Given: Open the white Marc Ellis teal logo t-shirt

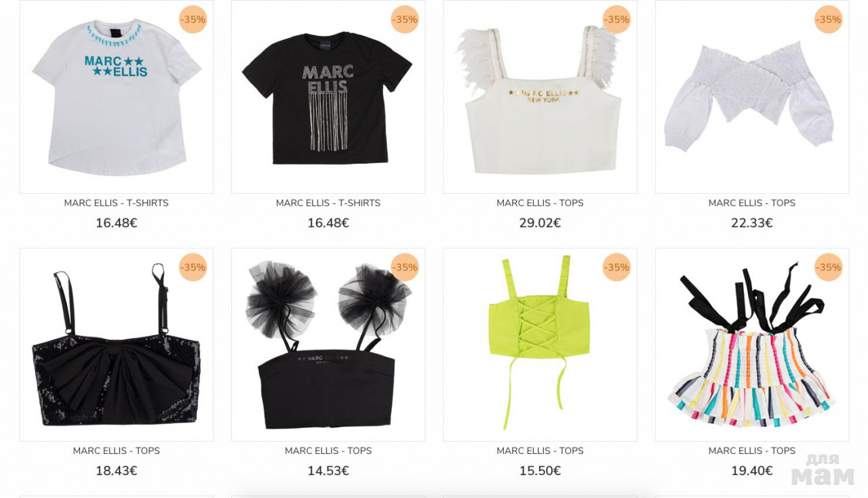Looking at the screenshot, I should pos(116,97).
